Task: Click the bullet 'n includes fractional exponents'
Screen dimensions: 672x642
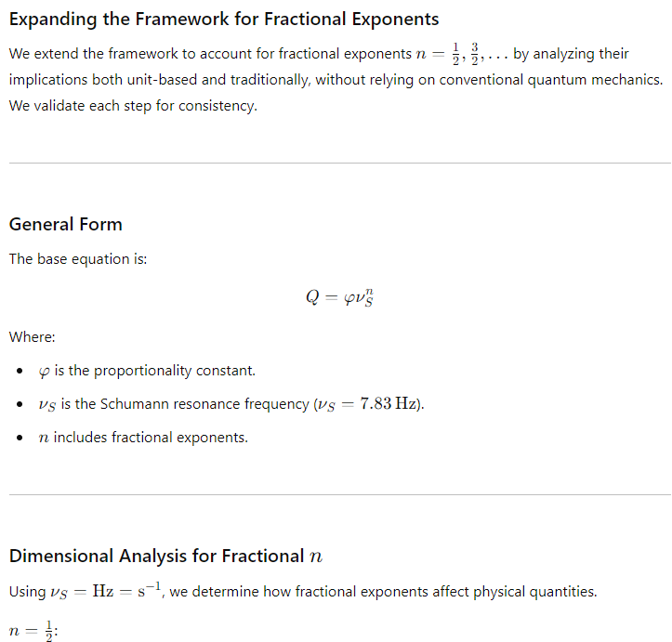Action: 143,438
